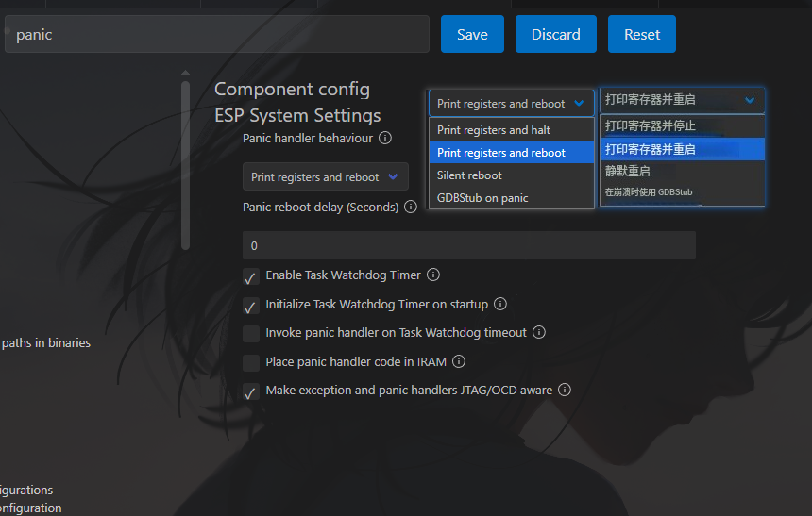Select Print registers and halt option
This screenshot has height=516, width=812.
tap(511, 130)
